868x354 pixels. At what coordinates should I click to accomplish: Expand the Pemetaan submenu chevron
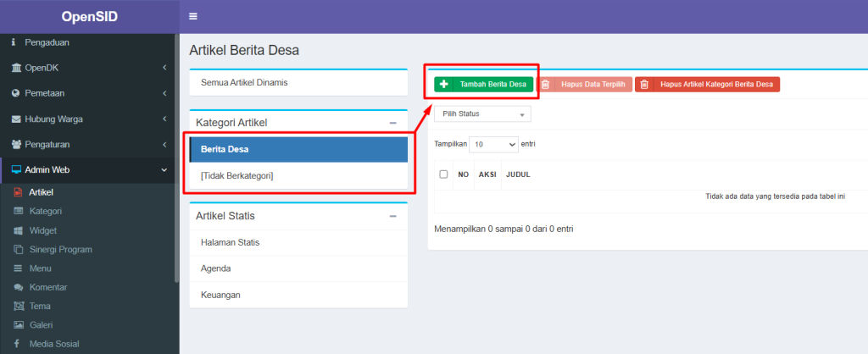[164, 93]
